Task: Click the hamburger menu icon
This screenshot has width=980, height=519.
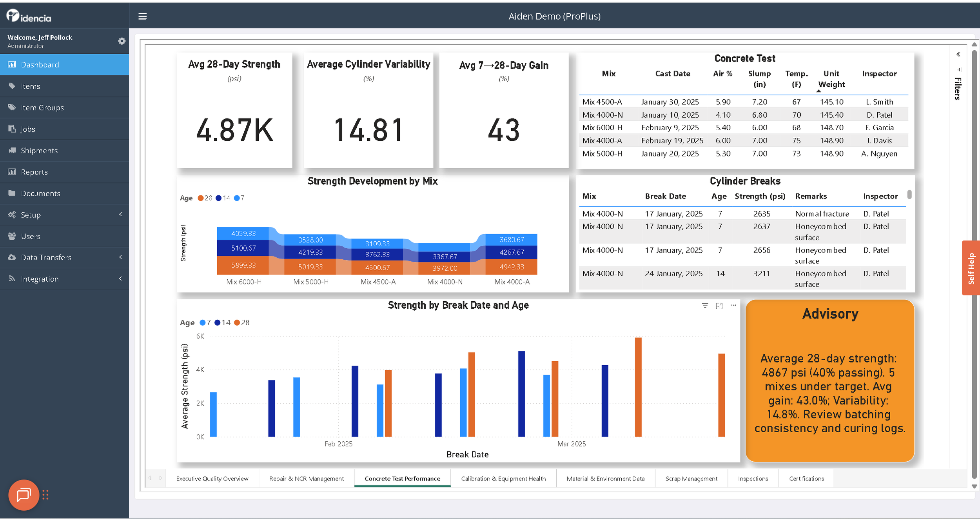Action: [142, 16]
